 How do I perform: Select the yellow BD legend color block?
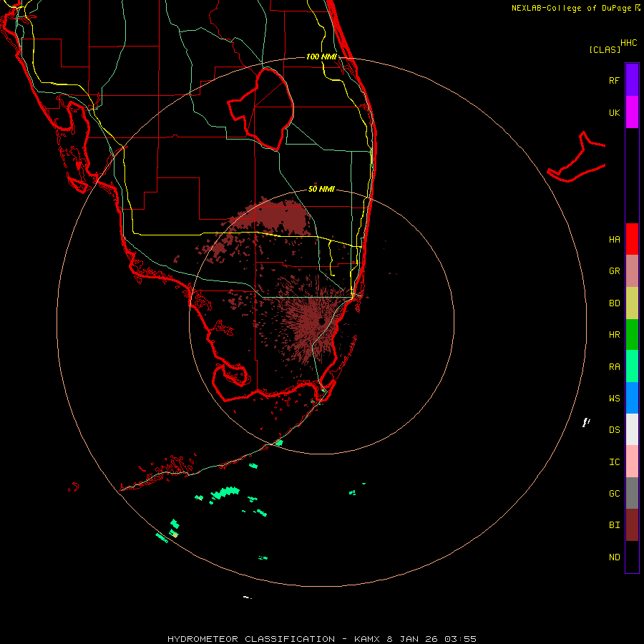(632, 303)
